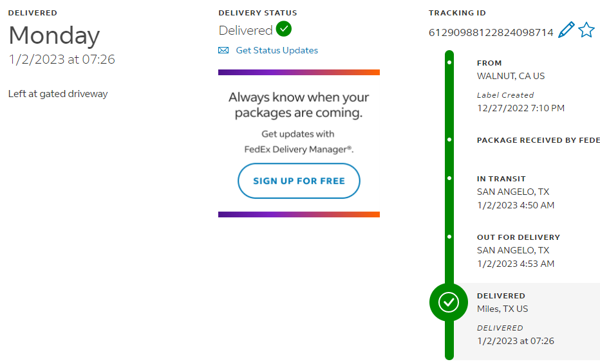The width and height of the screenshot is (600, 364).
Task: Click the tracking ID number 61290988122824098714
Action: coord(491,32)
